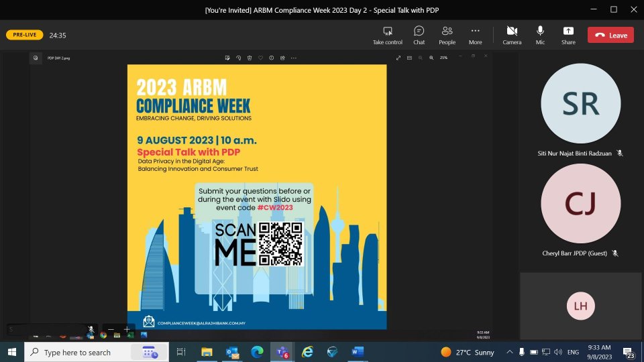Click the QR code on the poster
The image size is (644, 362).
(280, 244)
